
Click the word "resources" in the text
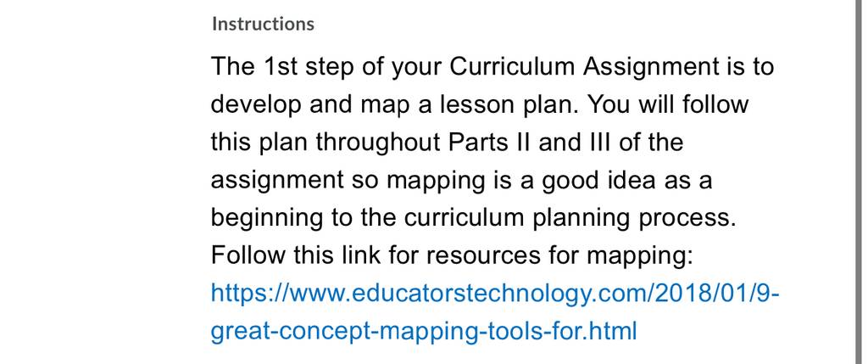(x=484, y=256)
